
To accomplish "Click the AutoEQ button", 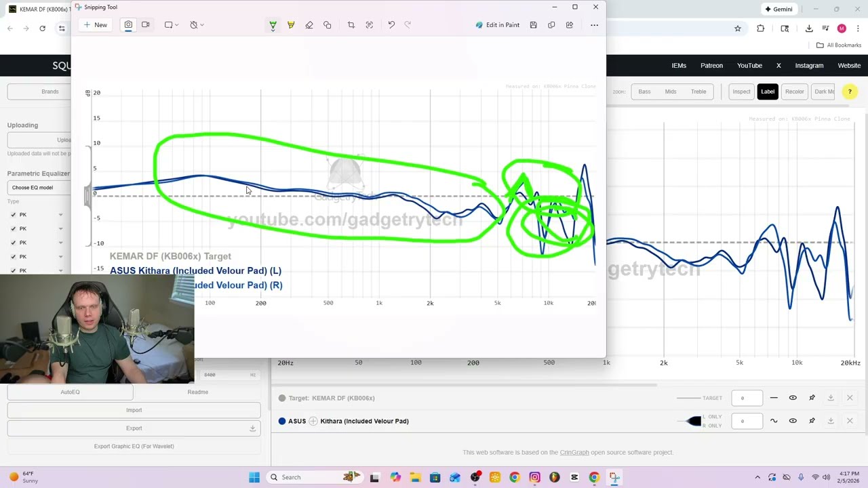I will [x=70, y=392].
